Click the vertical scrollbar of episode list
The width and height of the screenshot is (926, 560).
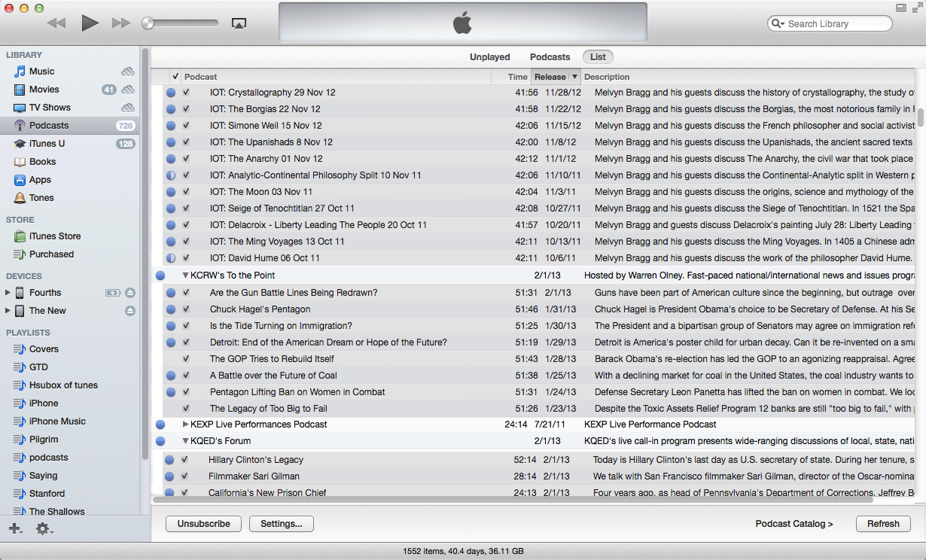point(921,118)
